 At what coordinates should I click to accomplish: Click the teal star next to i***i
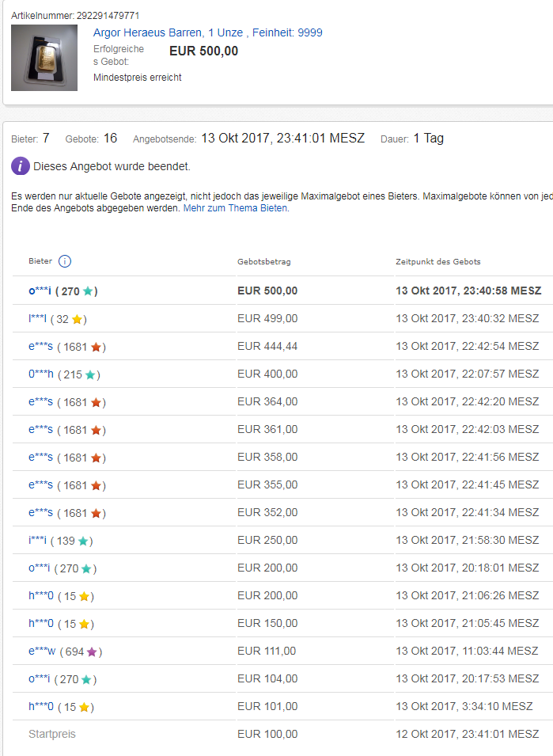tap(83, 541)
